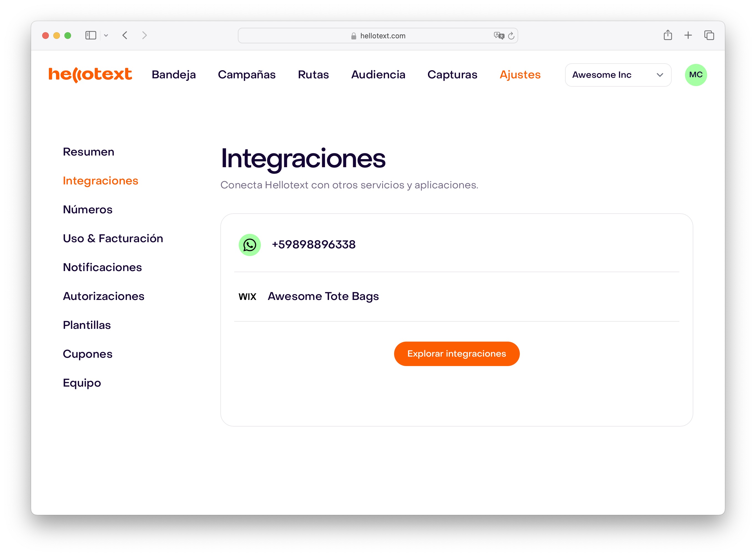Reload the page with the refresh icon
This screenshot has height=556, width=756.
pos(511,36)
